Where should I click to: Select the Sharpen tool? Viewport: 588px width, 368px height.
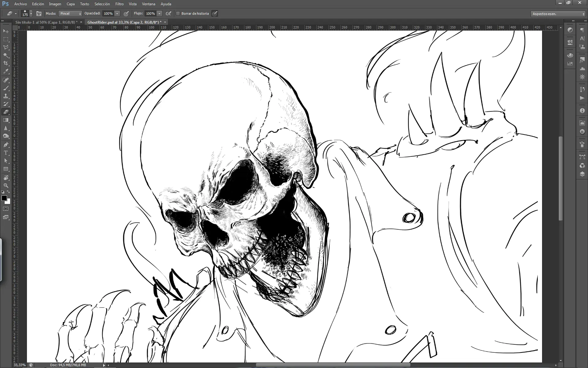[6, 128]
